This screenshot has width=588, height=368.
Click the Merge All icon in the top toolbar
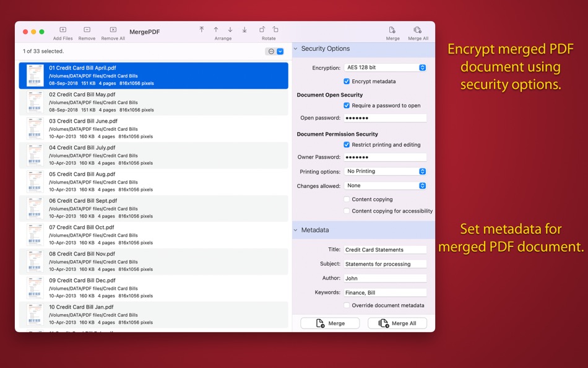(417, 30)
